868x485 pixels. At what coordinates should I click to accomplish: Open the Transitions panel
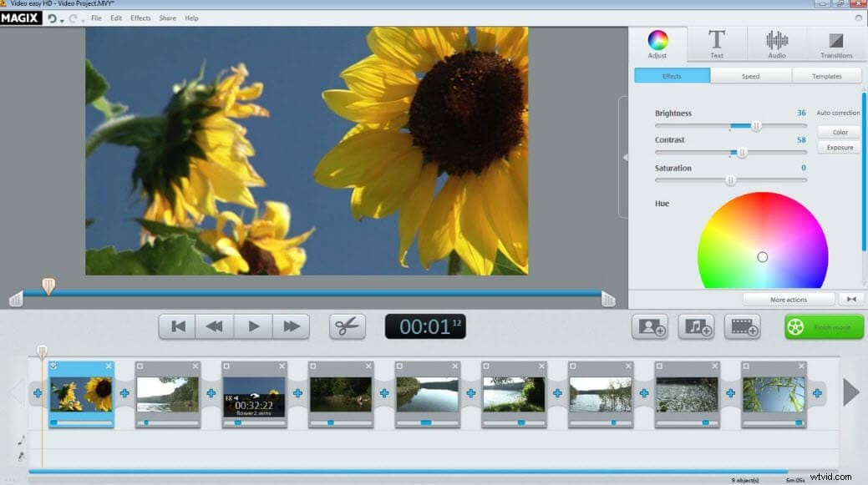(x=835, y=43)
